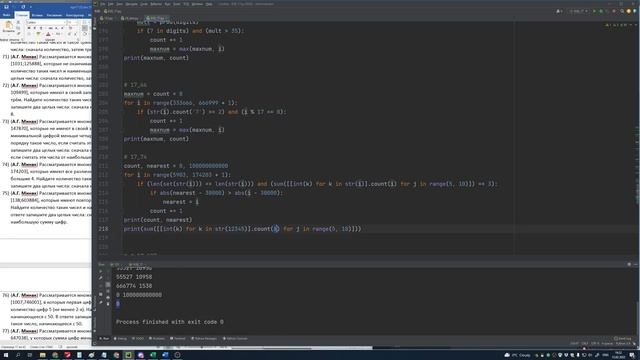This screenshot has width=640, height=360.
Task: Open the Edit menu in PyCharm
Action: (x=111, y=4)
